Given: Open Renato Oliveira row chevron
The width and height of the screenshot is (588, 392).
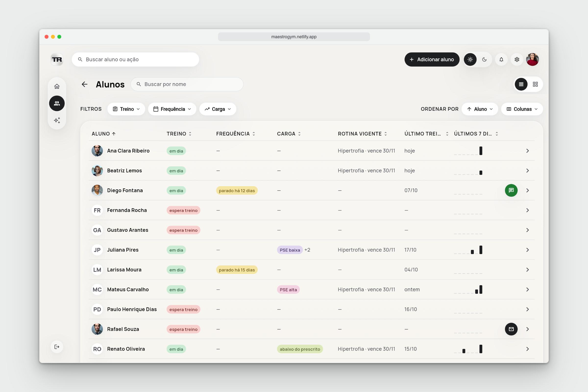Looking at the screenshot, I should pyautogui.click(x=527, y=349).
